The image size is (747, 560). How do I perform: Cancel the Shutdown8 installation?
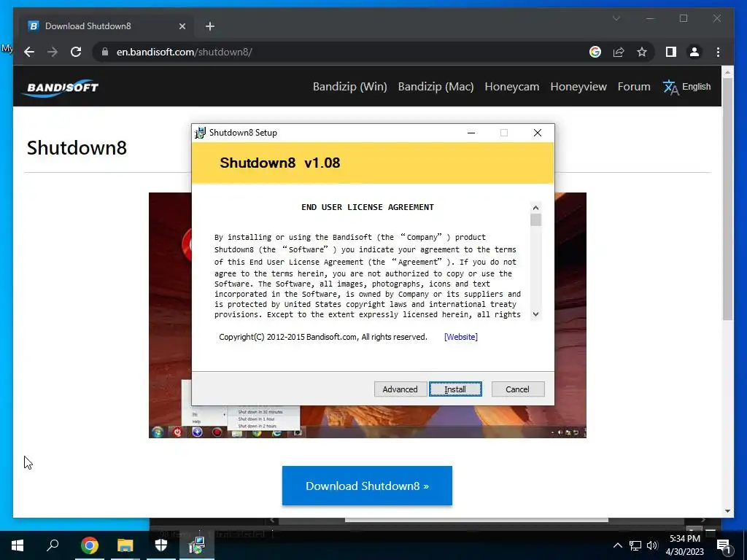tap(517, 389)
